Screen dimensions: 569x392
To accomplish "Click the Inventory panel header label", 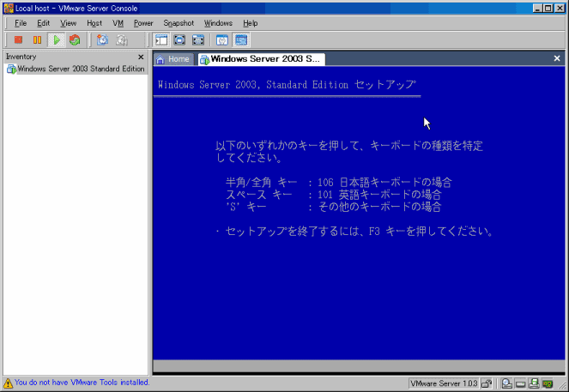I will [21, 57].
